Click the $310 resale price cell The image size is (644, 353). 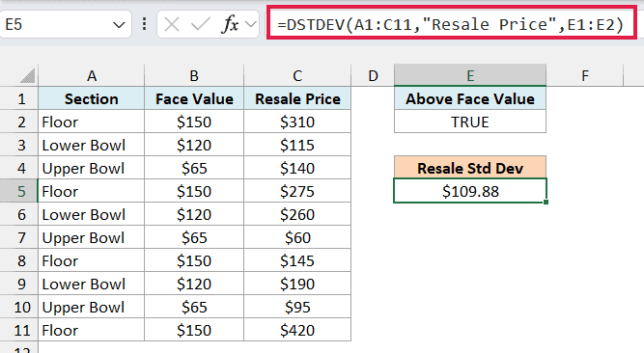[297, 122]
